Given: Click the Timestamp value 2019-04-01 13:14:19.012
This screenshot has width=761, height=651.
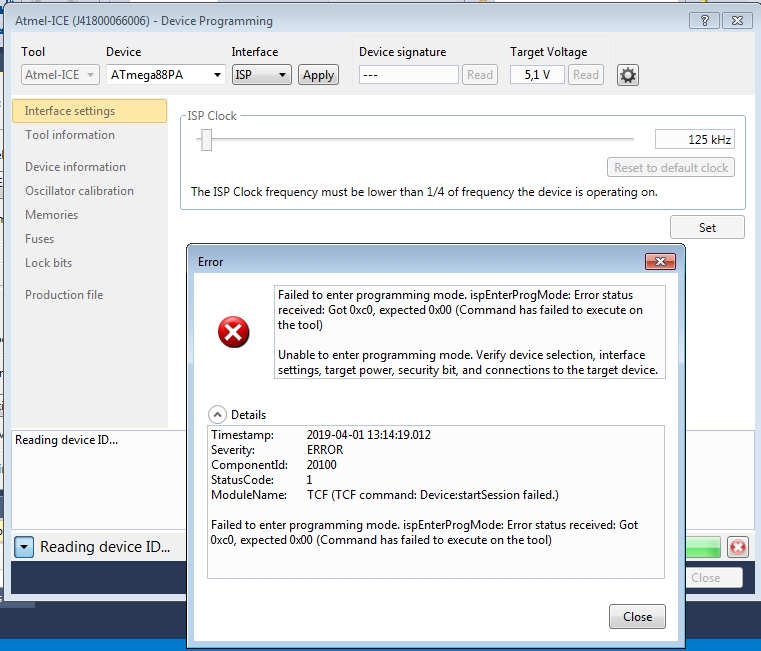Looking at the screenshot, I should pos(368,434).
